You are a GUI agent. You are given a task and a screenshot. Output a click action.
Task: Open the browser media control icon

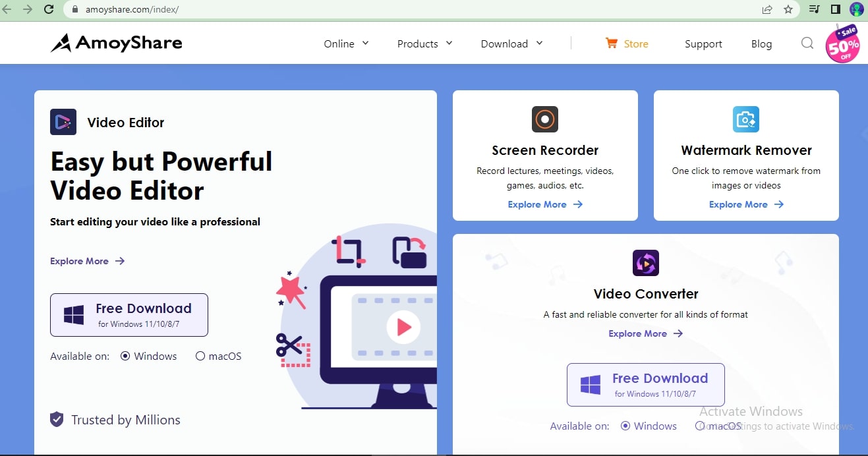(x=815, y=9)
